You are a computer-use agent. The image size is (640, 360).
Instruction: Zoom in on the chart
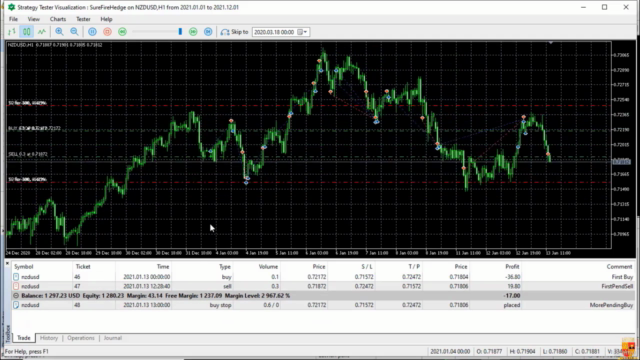59,32
